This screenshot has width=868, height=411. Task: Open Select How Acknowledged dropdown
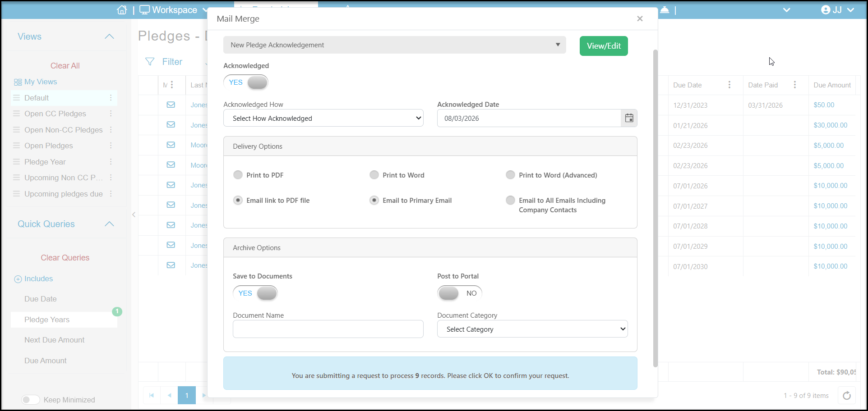pos(323,118)
